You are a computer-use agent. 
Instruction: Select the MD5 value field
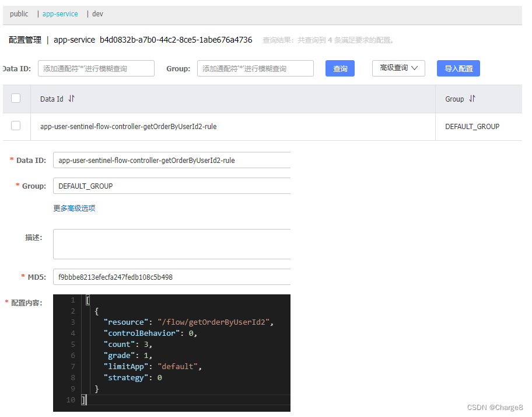(172, 277)
